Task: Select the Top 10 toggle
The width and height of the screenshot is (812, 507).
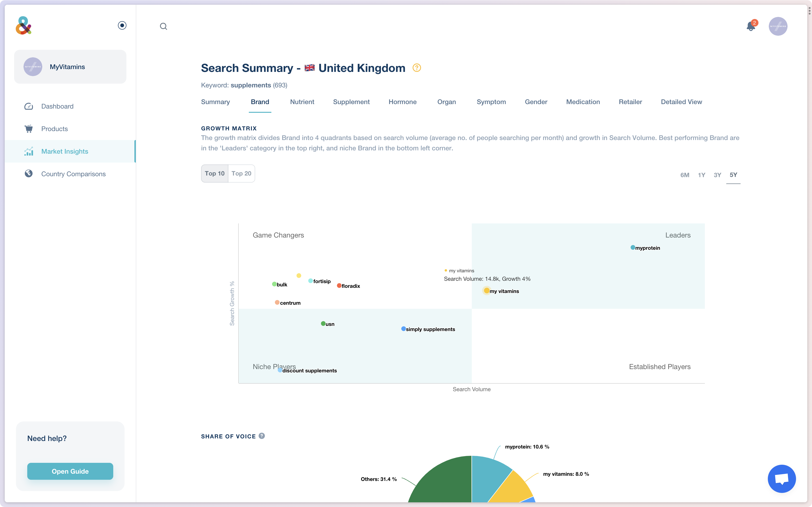Action: [x=215, y=173]
